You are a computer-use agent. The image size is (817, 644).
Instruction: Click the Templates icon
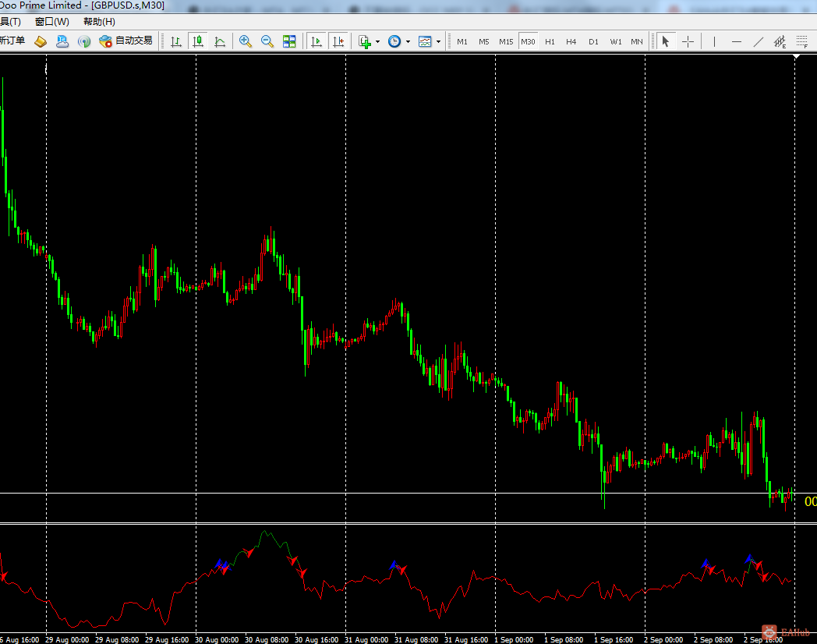425,41
